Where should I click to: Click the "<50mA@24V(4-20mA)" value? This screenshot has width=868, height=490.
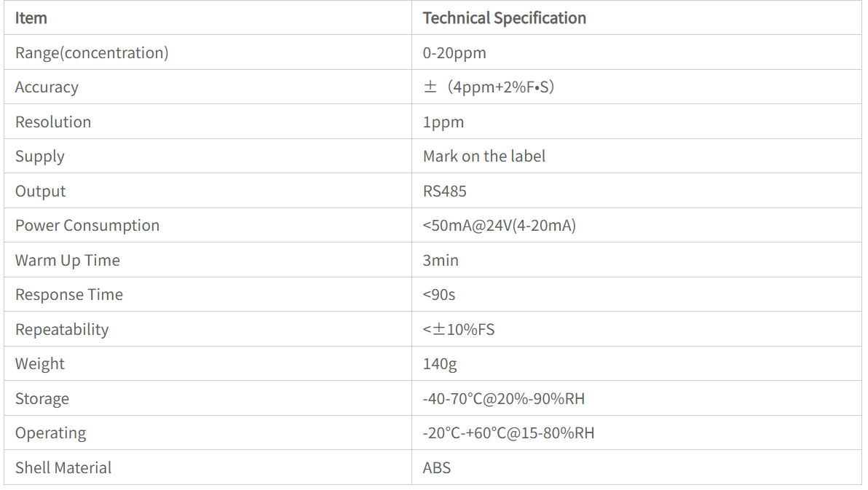click(x=499, y=226)
